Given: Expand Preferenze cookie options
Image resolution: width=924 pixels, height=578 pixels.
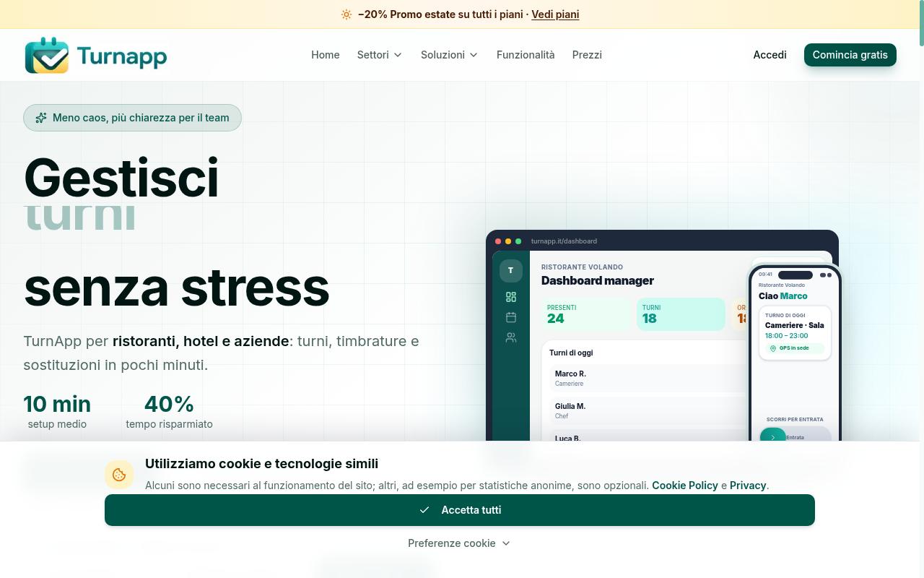Looking at the screenshot, I should 460,543.
